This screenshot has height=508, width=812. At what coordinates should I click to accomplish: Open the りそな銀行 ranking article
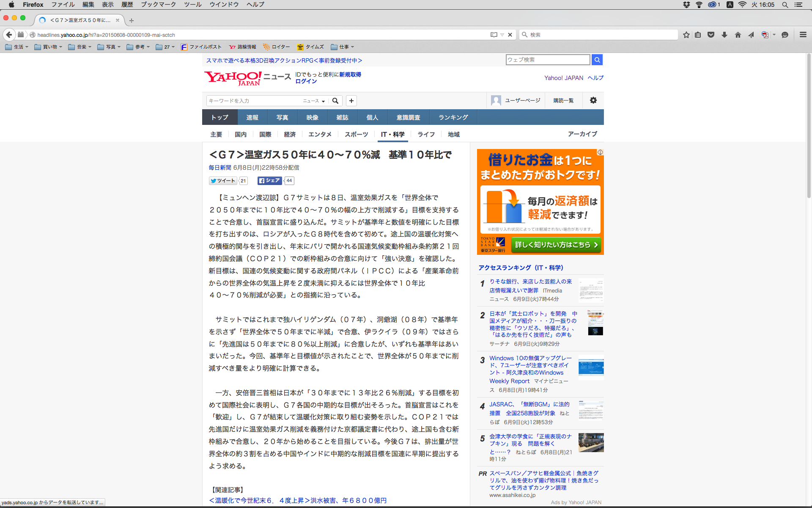530,282
